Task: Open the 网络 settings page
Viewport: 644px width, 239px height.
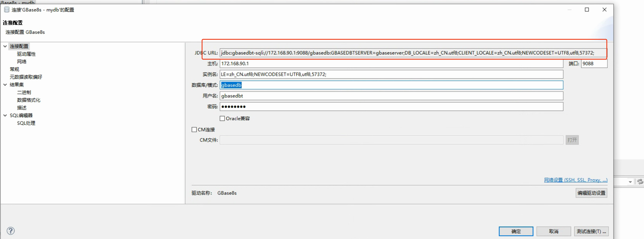Action: pos(22,62)
